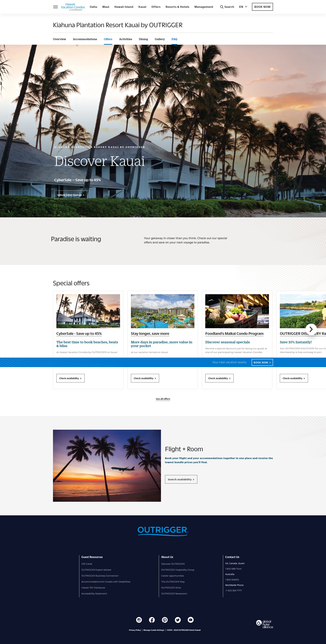This screenshot has height=644, width=326.
Task: Open the Resorts & Hotels menu
Action: coord(177,7)
